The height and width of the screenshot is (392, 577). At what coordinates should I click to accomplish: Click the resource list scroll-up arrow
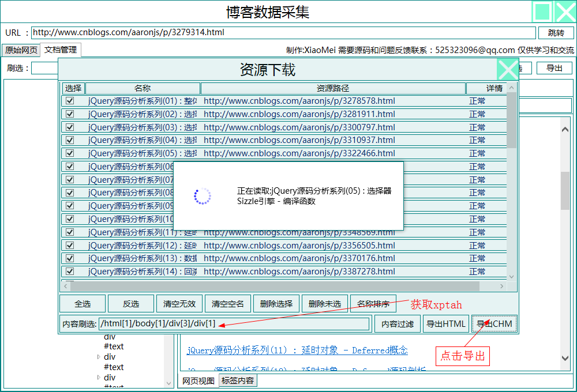(x=511, y=88)
